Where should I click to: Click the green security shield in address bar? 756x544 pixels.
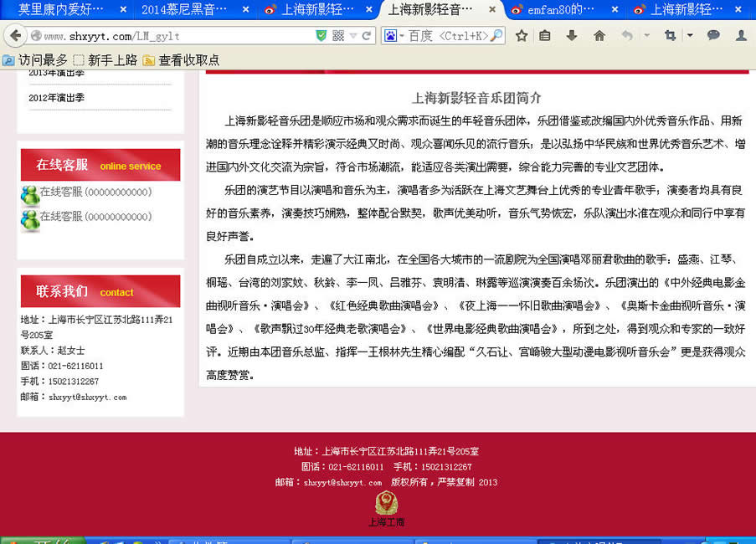click(321, 36)
